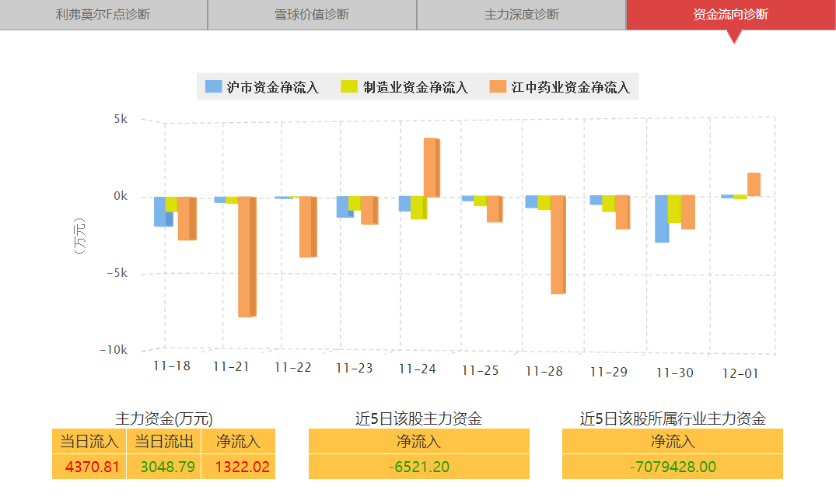Click the blue 沪市 legend color swatch
The image size is (836, 504).
[213, 86]
